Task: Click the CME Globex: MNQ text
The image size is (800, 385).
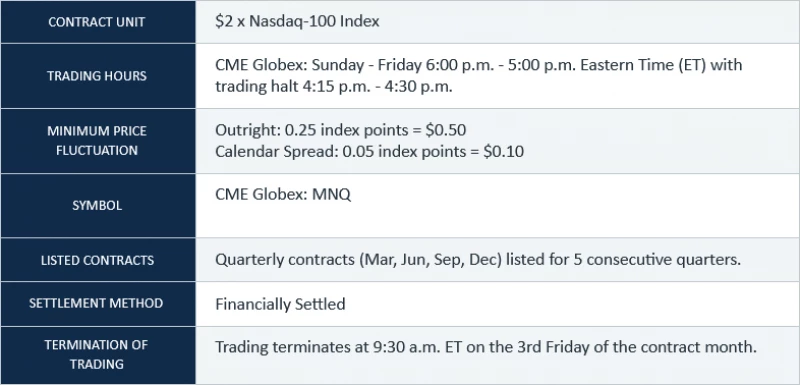Action: tap(283, 194)
